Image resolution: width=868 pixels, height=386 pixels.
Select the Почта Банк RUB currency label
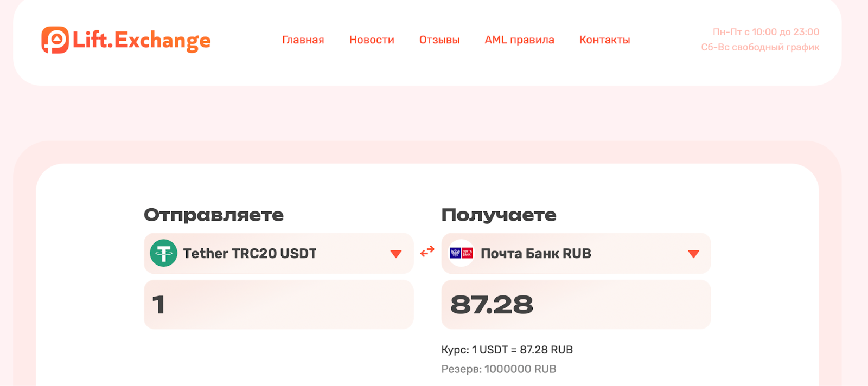pos(535,253)
